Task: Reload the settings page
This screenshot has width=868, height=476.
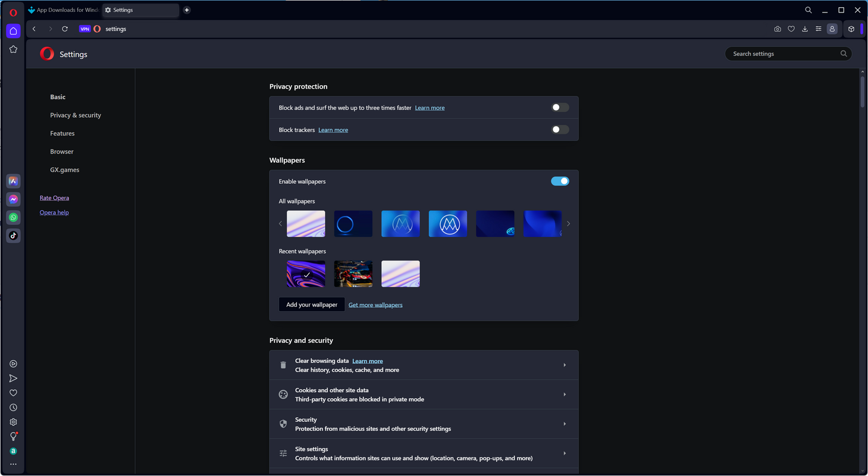Action: [65, 29]
